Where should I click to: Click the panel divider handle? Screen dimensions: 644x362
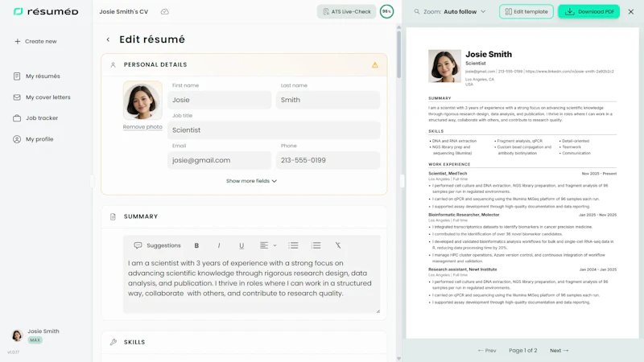click(x=402, y=181)
